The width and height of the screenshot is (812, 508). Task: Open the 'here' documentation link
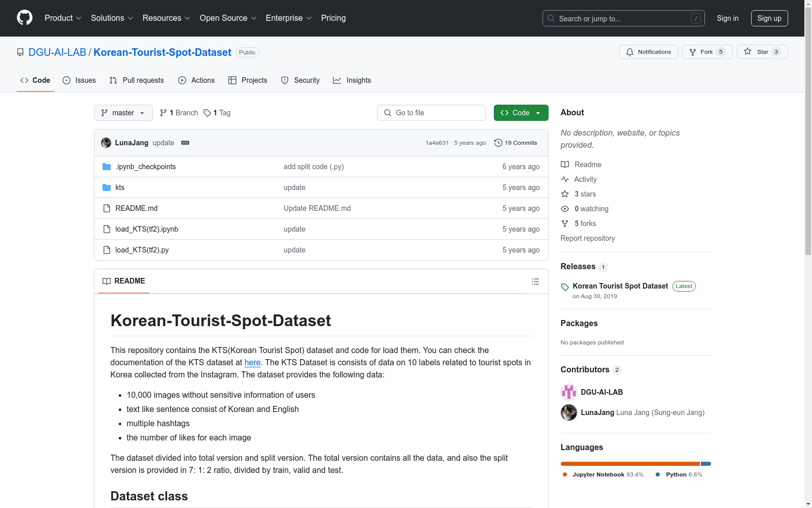[252, 362]
